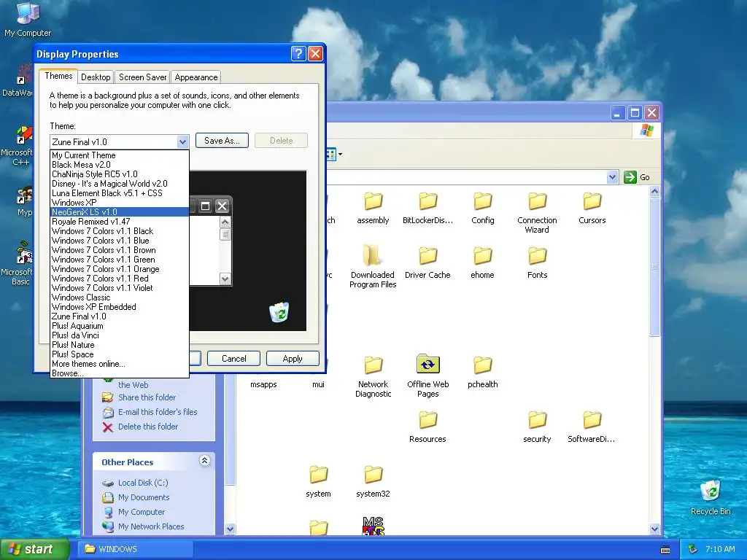The image size is (747, 560).
Task: Click the Explorer task pane scroll-down arrow
Action: [230, 529]
